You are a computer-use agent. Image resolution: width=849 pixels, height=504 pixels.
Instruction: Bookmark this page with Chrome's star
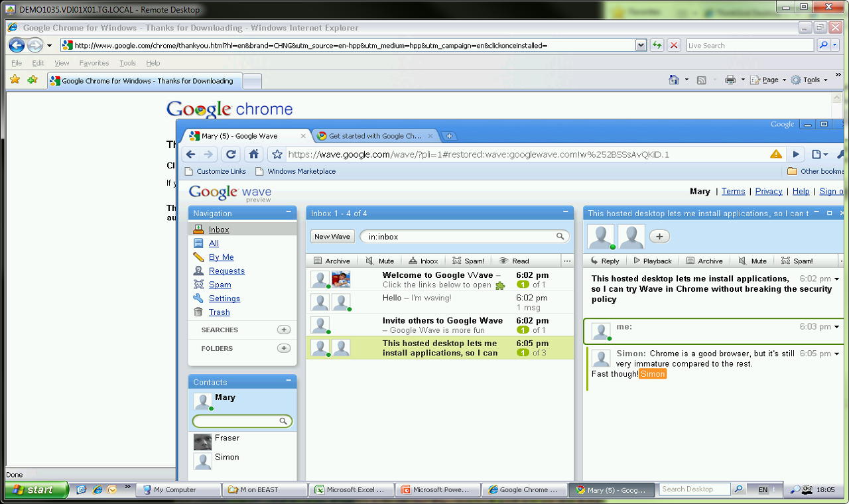pos(277,155)
